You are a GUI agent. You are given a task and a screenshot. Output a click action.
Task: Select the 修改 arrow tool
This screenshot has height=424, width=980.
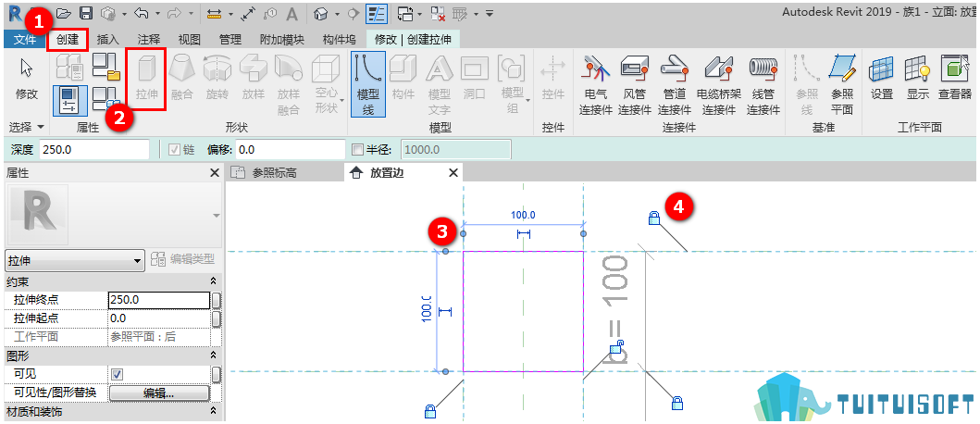coord(27,80)
